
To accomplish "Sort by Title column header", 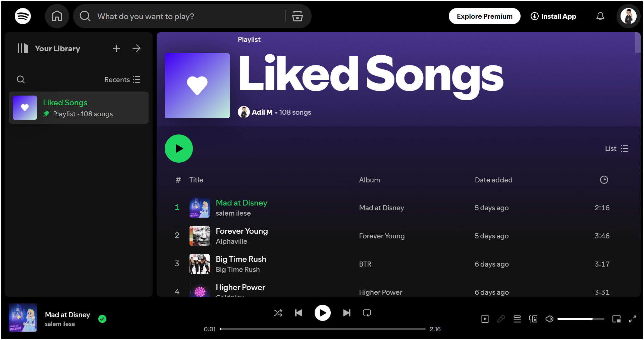I will 196,180.
